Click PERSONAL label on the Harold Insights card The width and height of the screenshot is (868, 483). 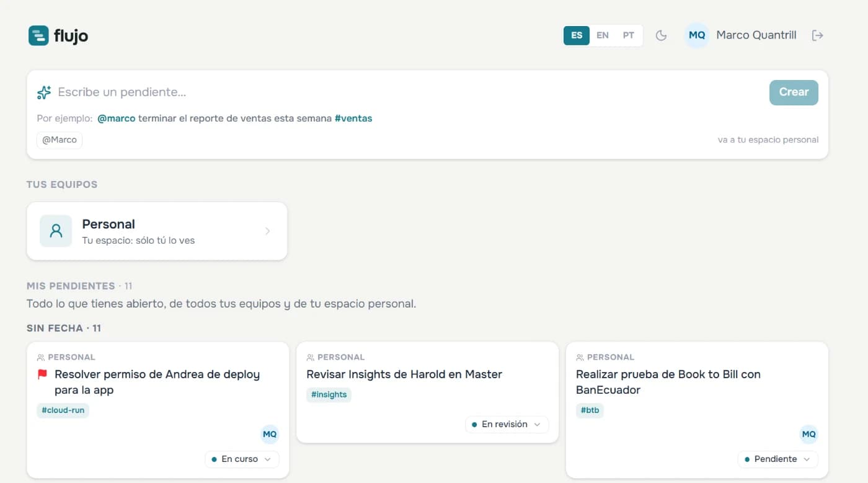point(341,358)
